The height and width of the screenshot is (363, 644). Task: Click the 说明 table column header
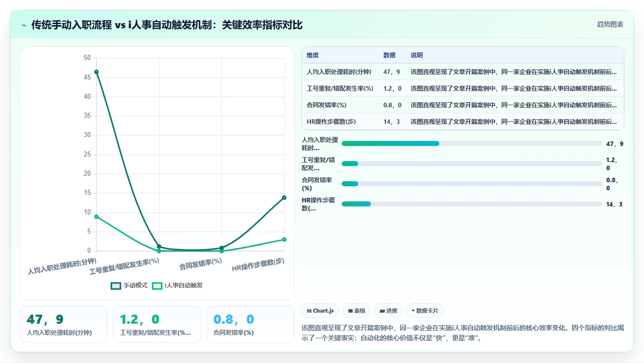[417, 55]
